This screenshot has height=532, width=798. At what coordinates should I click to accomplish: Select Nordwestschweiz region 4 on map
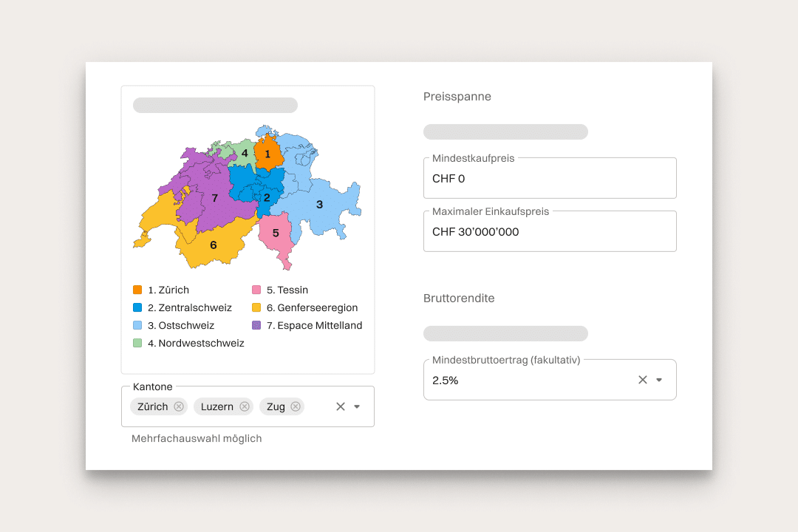click(x=243, y=153)
